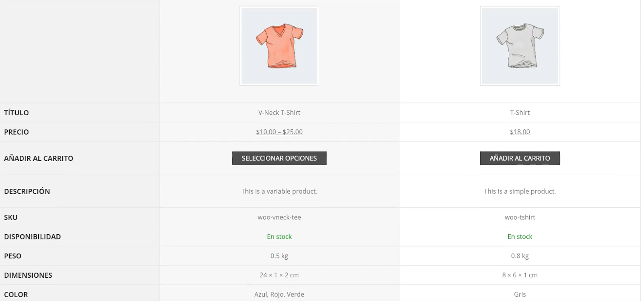
Task: Select the woo-tshirt SKU value
Action: 520,217
